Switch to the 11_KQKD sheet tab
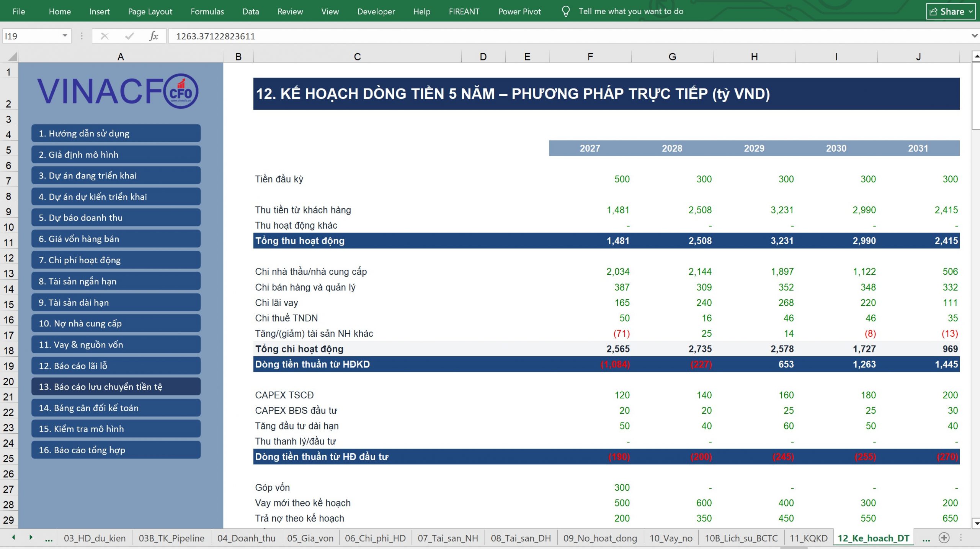The width and height of the screenshot is (980, 549). 808,538
